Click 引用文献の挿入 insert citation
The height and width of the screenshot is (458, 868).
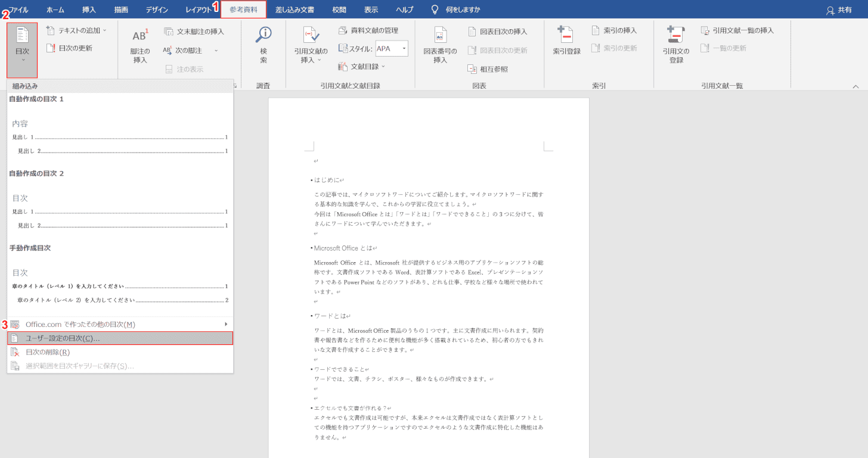(x=311, y=46)
